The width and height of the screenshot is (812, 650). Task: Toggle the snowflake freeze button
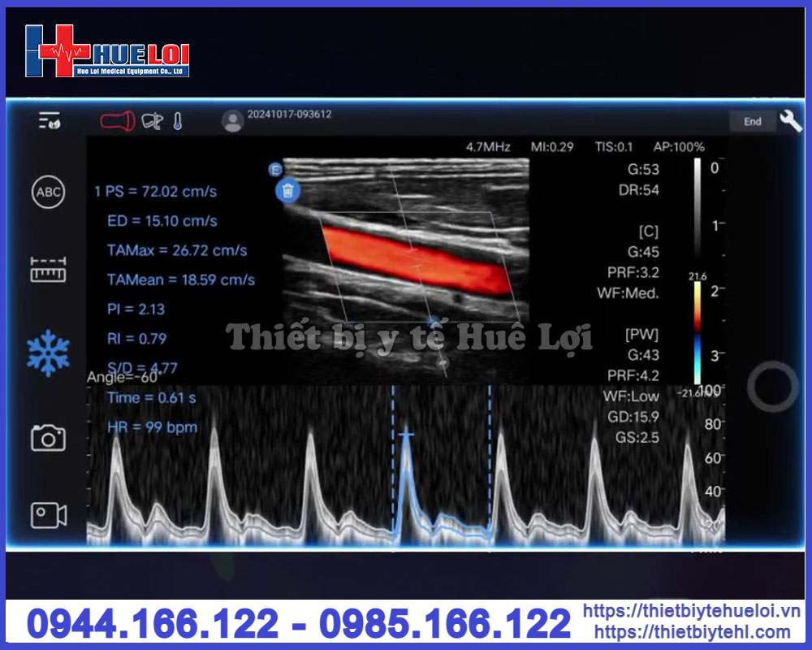[48, 352]
